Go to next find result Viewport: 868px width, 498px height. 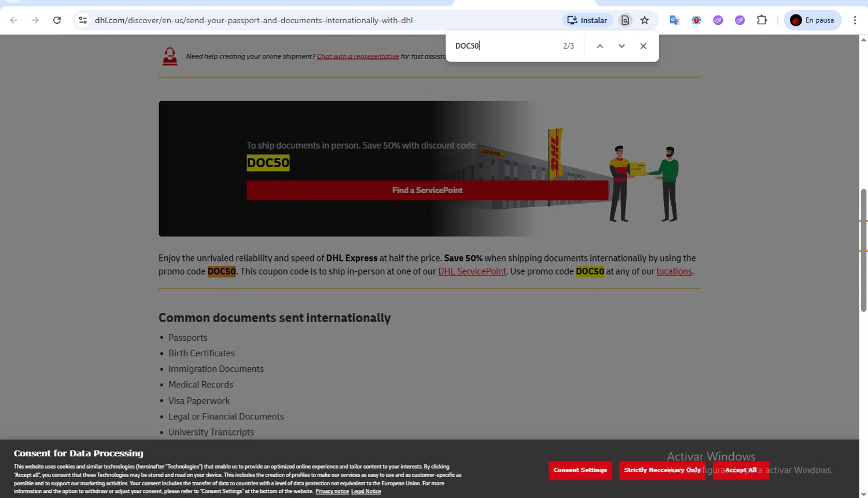pos(621,46)
